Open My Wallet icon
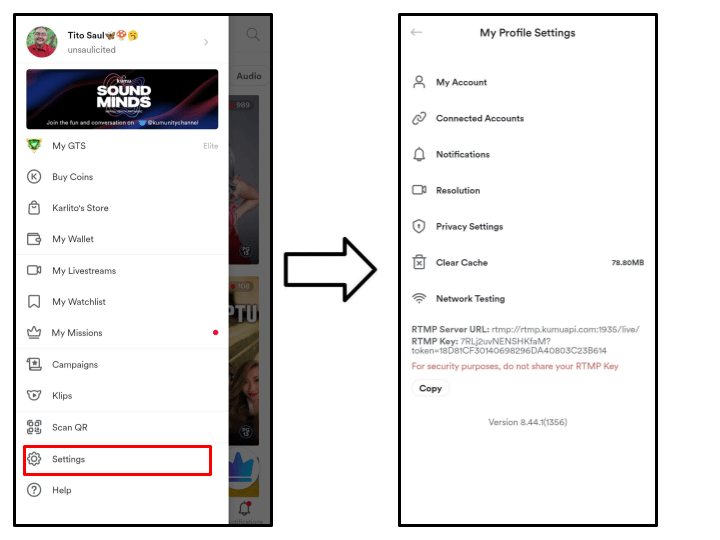 click(x=34, y=239)
